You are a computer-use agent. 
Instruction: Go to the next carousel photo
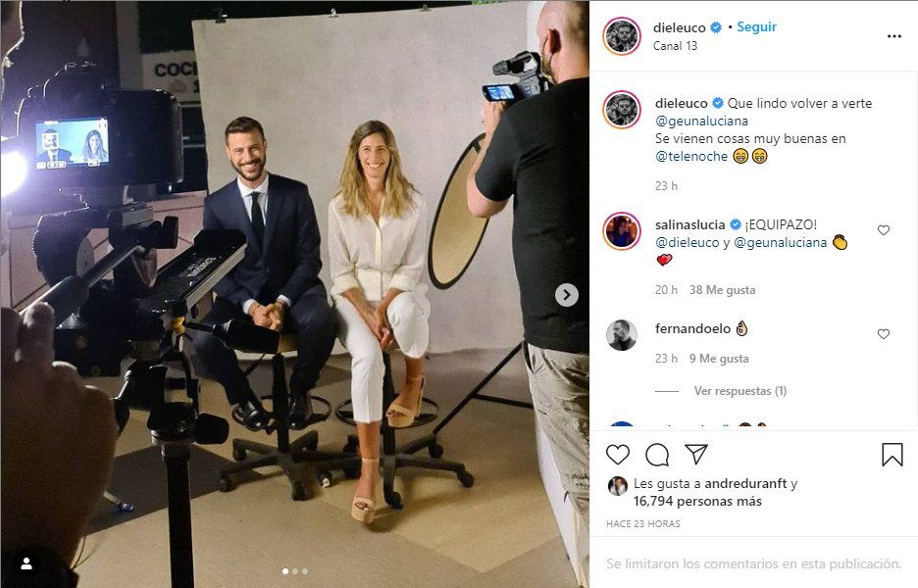click(566, 295)
